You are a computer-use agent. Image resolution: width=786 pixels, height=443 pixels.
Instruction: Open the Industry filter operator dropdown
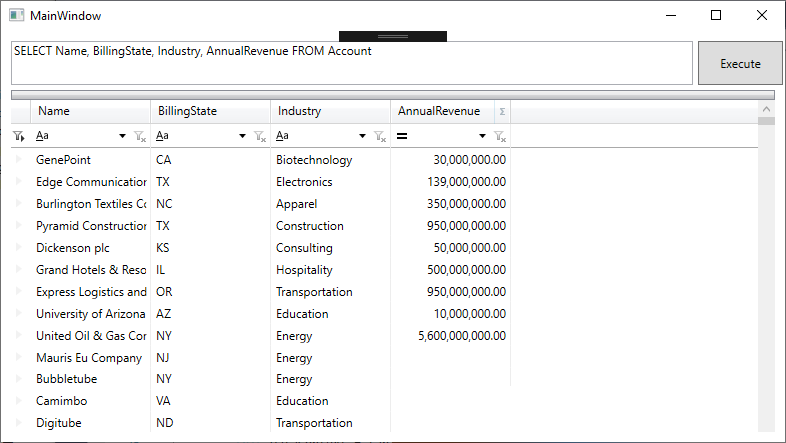(x=363, y=136)
